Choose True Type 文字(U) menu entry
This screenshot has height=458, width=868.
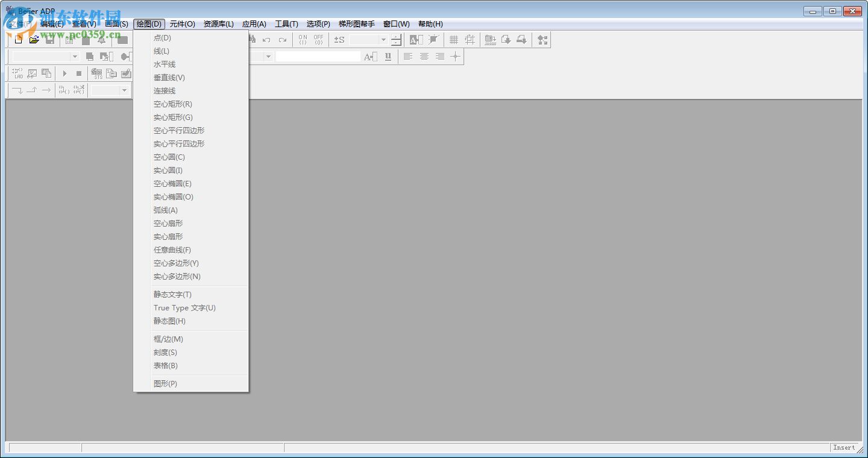pyautogui.click(x=191, y=308)
